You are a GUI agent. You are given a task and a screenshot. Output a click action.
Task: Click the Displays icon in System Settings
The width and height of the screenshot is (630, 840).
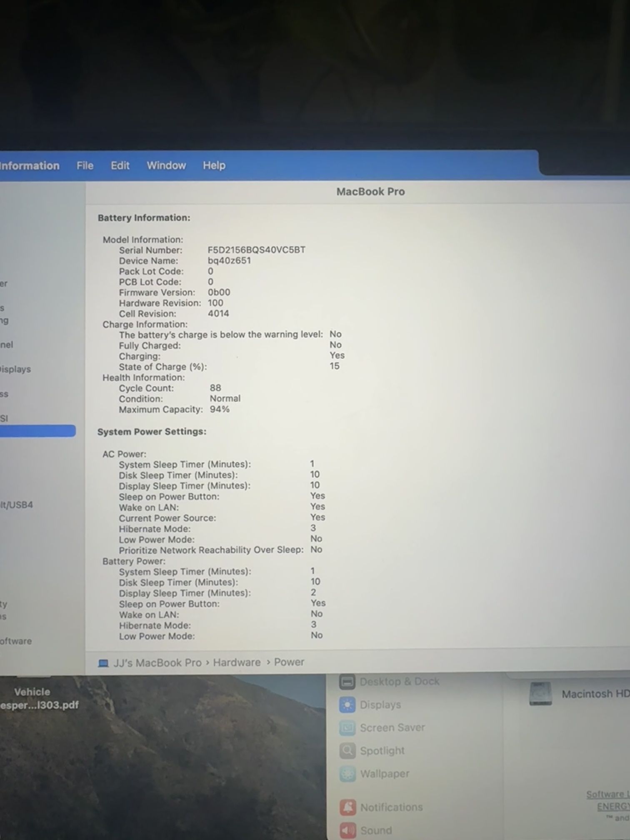(347, 705)
